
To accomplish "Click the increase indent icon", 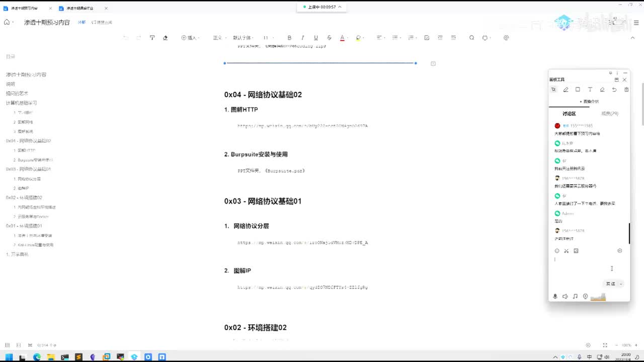I will (x=440, y=38).
